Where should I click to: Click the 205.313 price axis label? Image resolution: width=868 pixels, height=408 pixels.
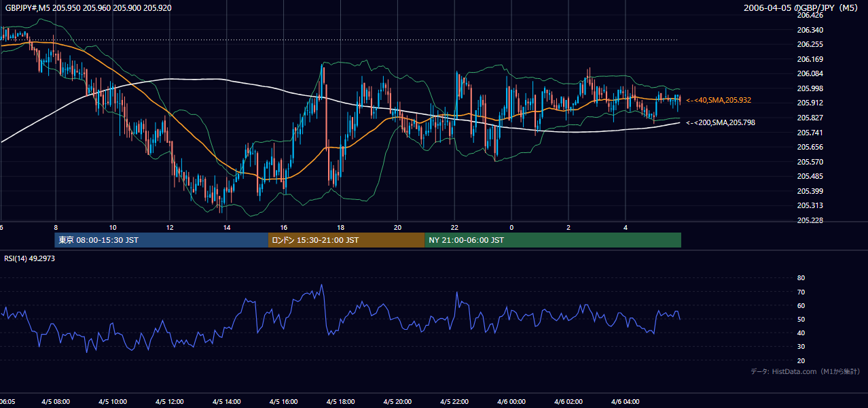[x=810, y=205]
